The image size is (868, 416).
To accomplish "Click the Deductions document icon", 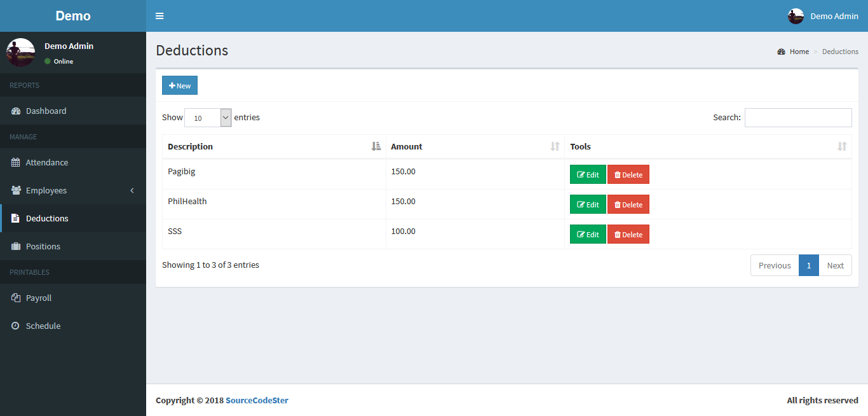I will 15,218.
